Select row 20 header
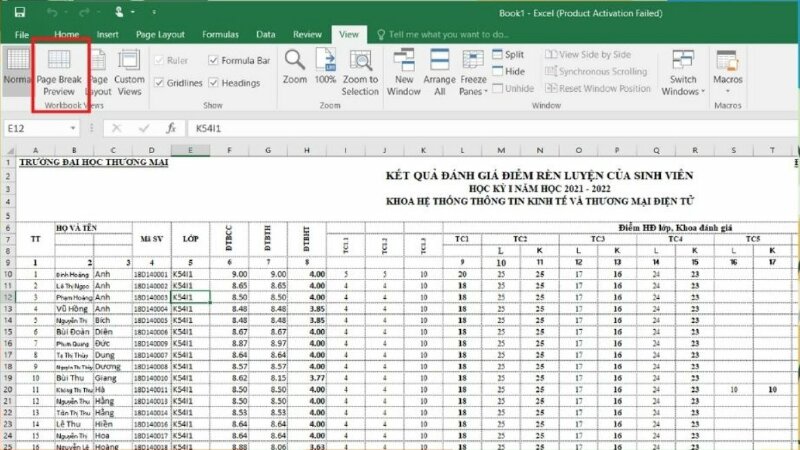The width and height of the screenshot is (800, 450). (x=8, y=389)
